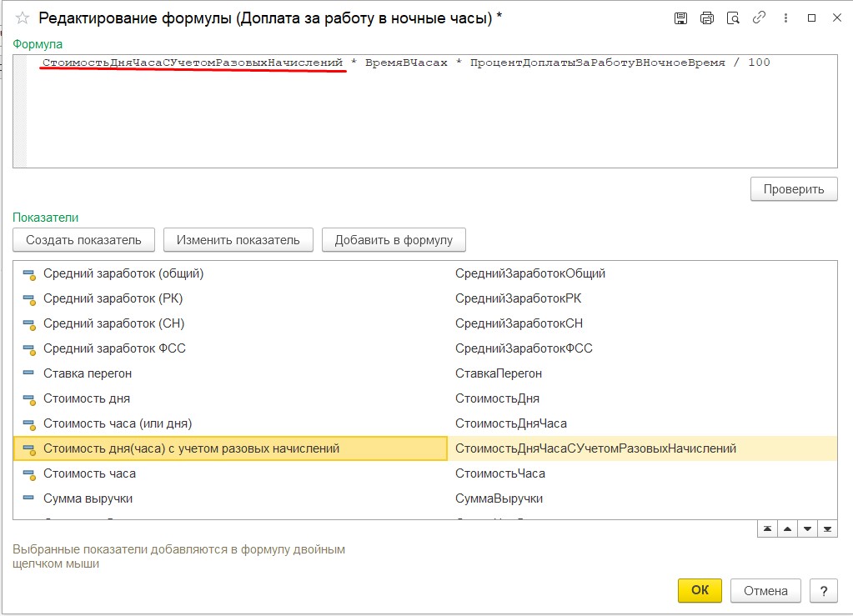The image size is (853, 616).
Task: Click Создать показатель button
Action: 83,240
